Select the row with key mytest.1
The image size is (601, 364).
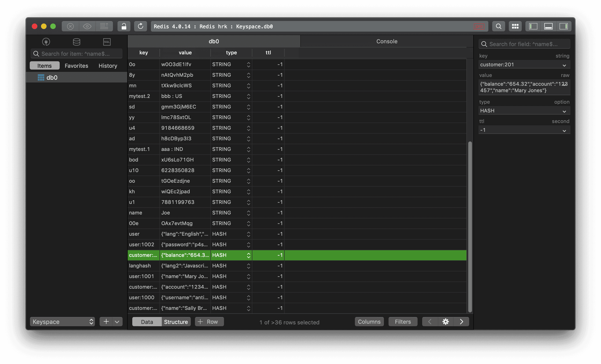[297, 149]
